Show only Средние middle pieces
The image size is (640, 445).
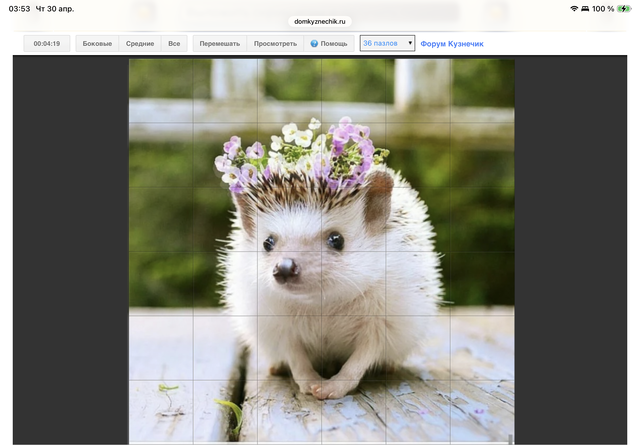[x=140, y=44]
